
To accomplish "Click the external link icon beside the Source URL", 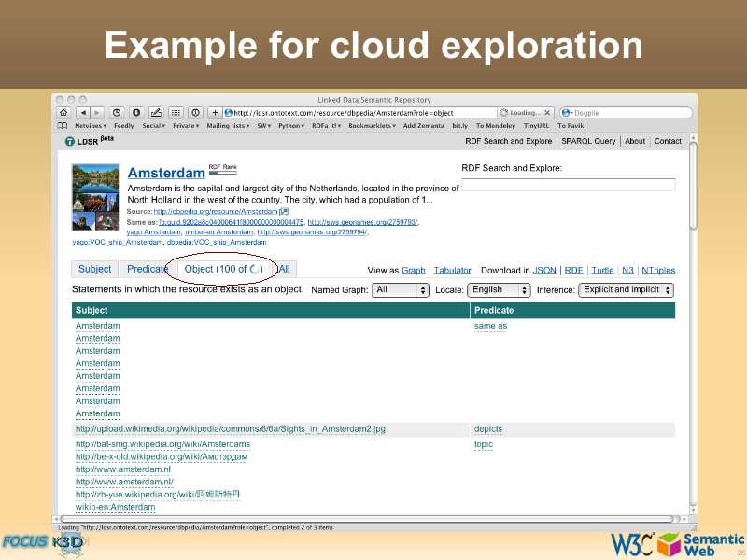I will point(284,212).
